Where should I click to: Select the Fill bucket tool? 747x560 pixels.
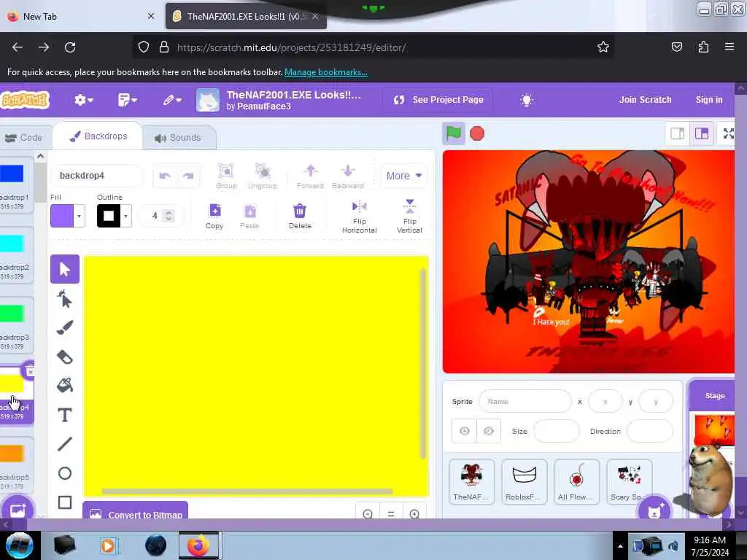pos(65,385)
